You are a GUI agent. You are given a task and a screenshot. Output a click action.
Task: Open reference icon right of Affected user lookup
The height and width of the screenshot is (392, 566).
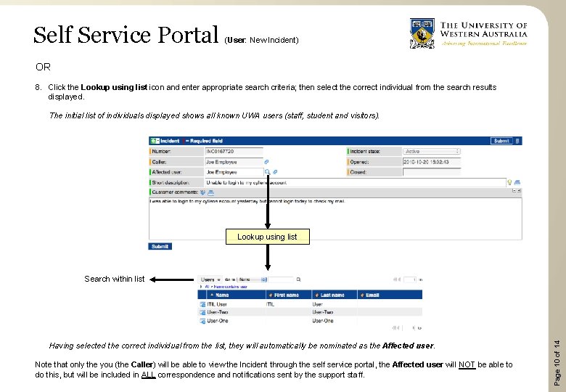[275, 172]
